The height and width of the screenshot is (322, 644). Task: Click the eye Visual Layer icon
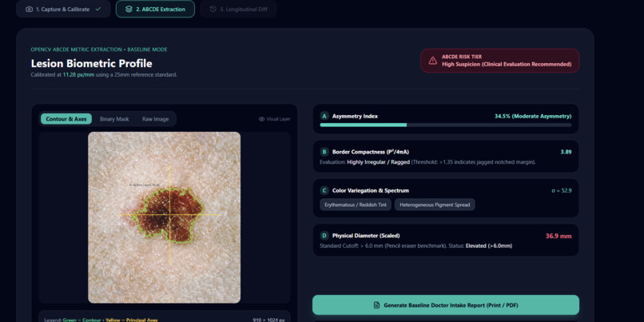[x=261, y=119]
